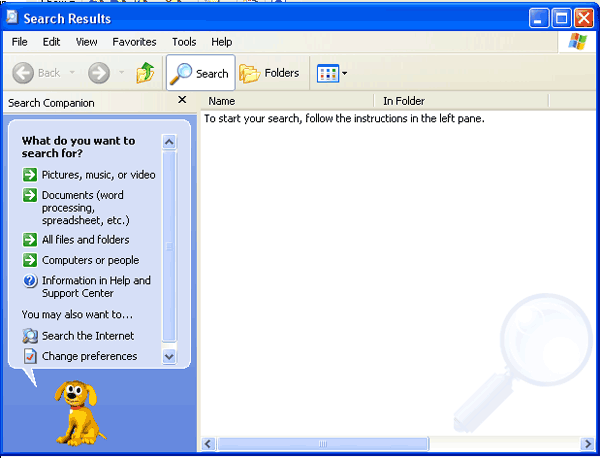Click the horizontal scrollbar in results pane

(x=322, y=443)
